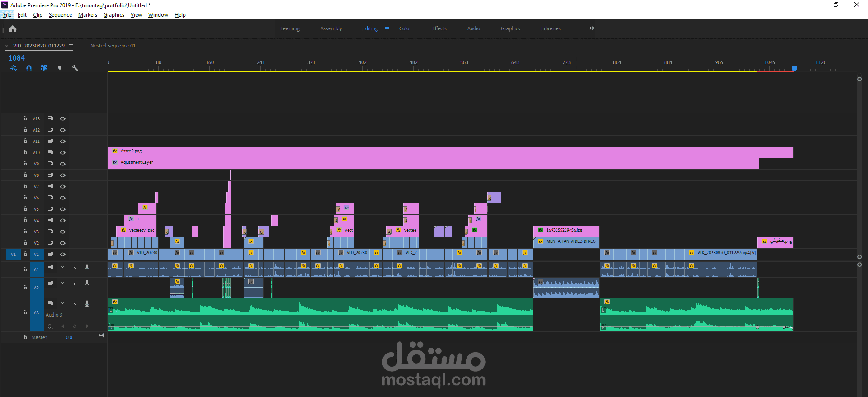
Task: Target video track V1
Action: (x=37, y=254)
